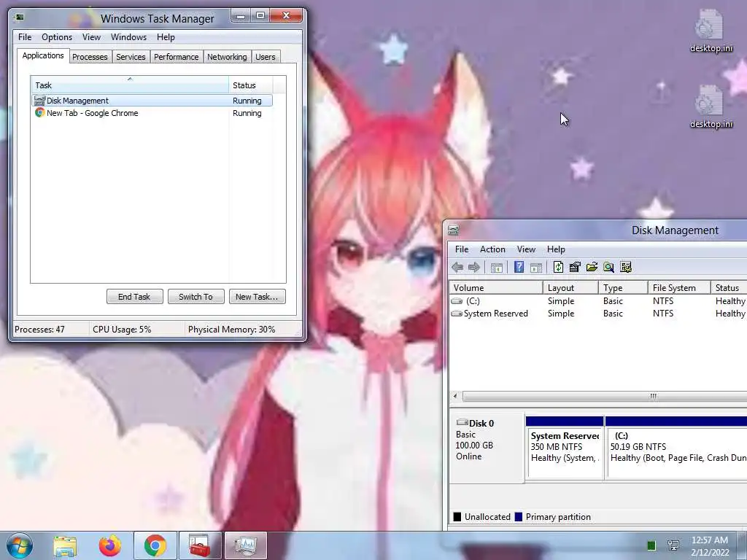Image resolution: width=747 pixels, height=560 pixels.
Task: Sort the task list by Task column header
Action: pos(130,85)
